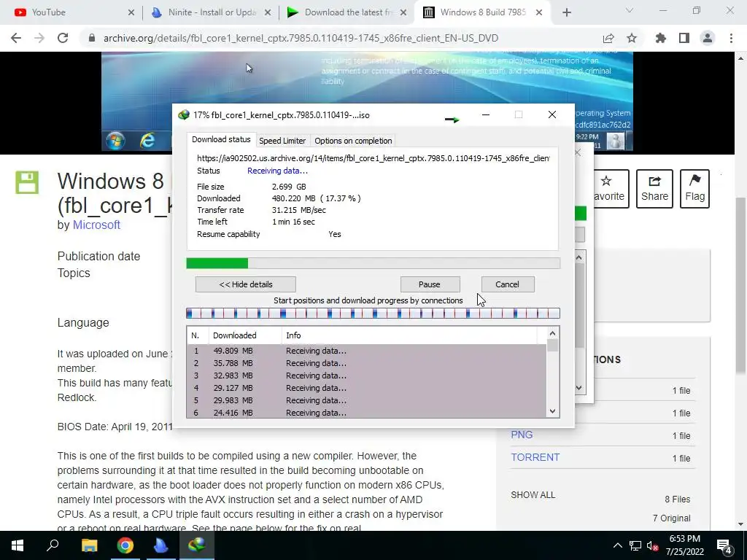747x560 pixels.
Task: Close the Ninite tab
Action: 268,13
